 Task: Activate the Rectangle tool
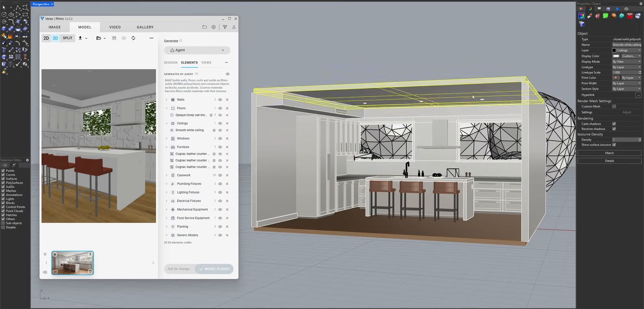25,15
